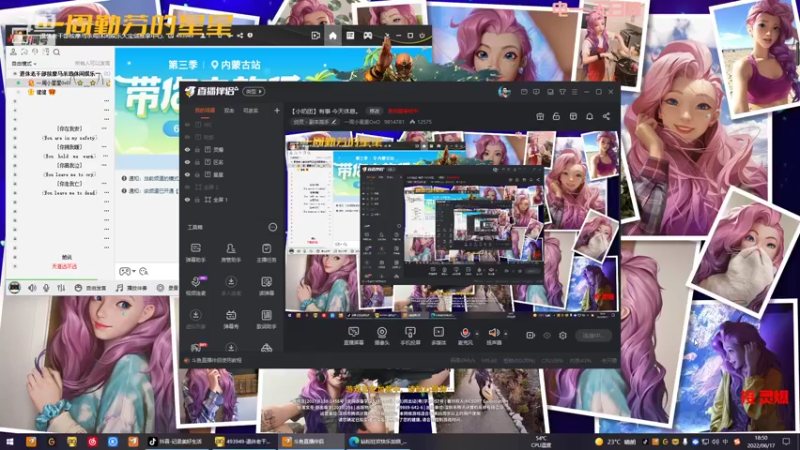Open the 自由模式 dropdown in YY

[x=24, y=64]
